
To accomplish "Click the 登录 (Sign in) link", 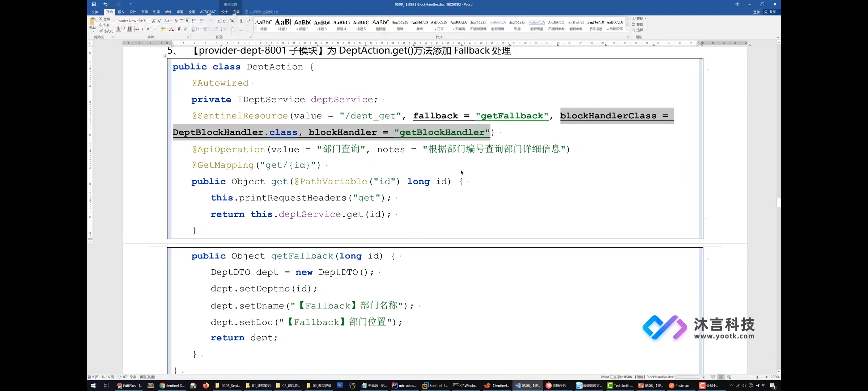I will (x=756, y=12).
